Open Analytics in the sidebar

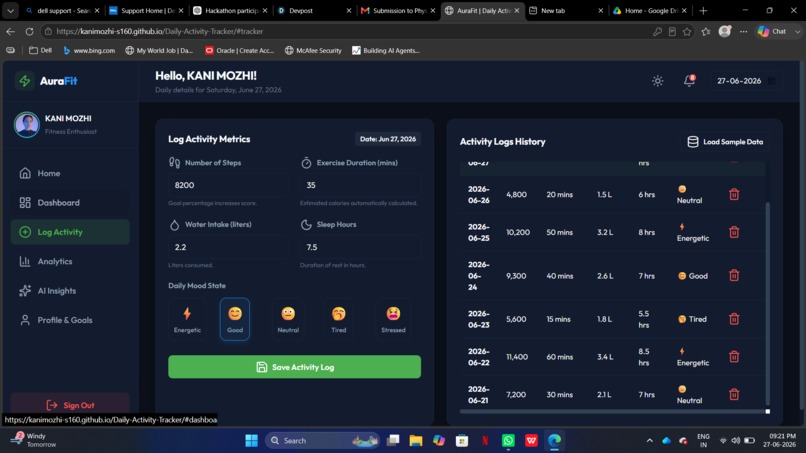click(70, 261)
